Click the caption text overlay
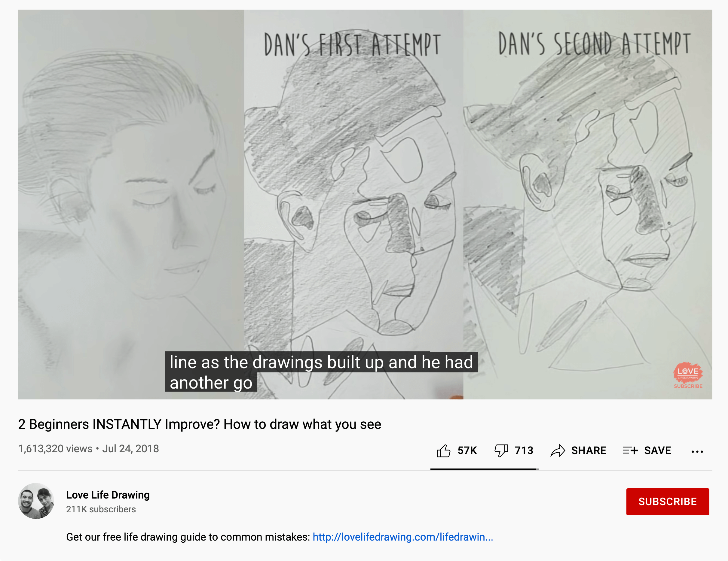The image size is (728, 561). tap(321, 372)
